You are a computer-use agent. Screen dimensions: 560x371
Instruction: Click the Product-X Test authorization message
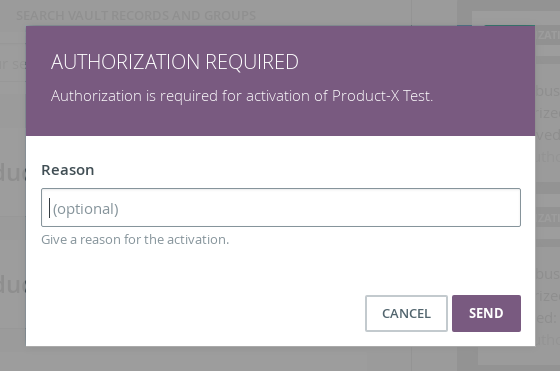(242, 96)
